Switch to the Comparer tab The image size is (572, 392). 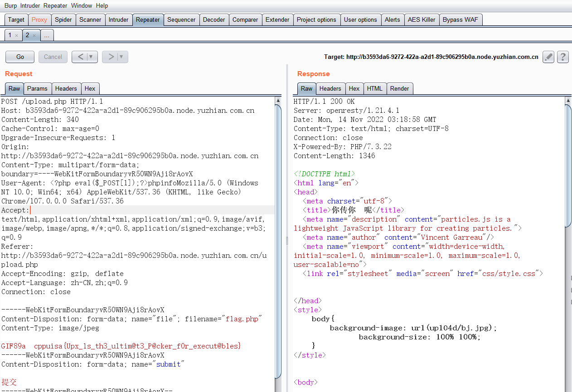pyautogui.click(x=245, y=19)
